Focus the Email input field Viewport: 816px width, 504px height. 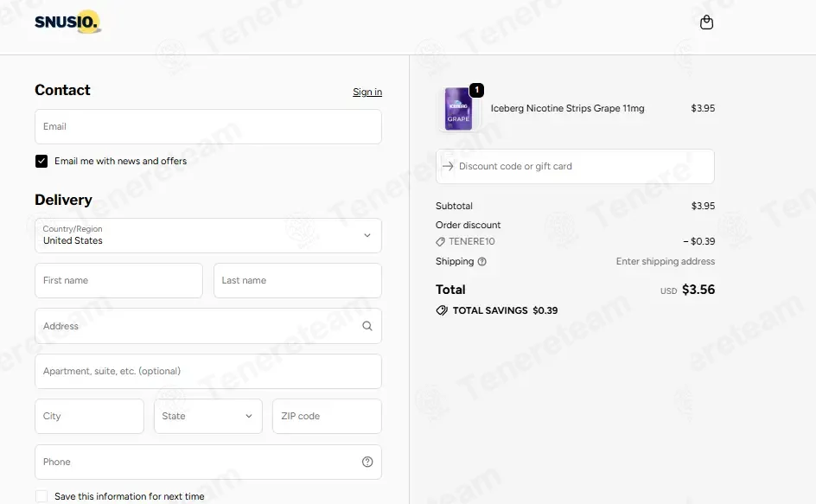(208, 126)
